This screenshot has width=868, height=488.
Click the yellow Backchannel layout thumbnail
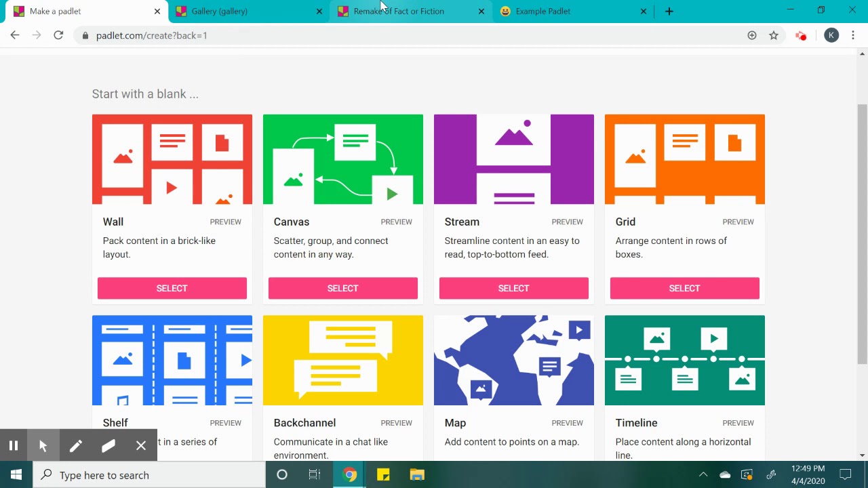343,360
